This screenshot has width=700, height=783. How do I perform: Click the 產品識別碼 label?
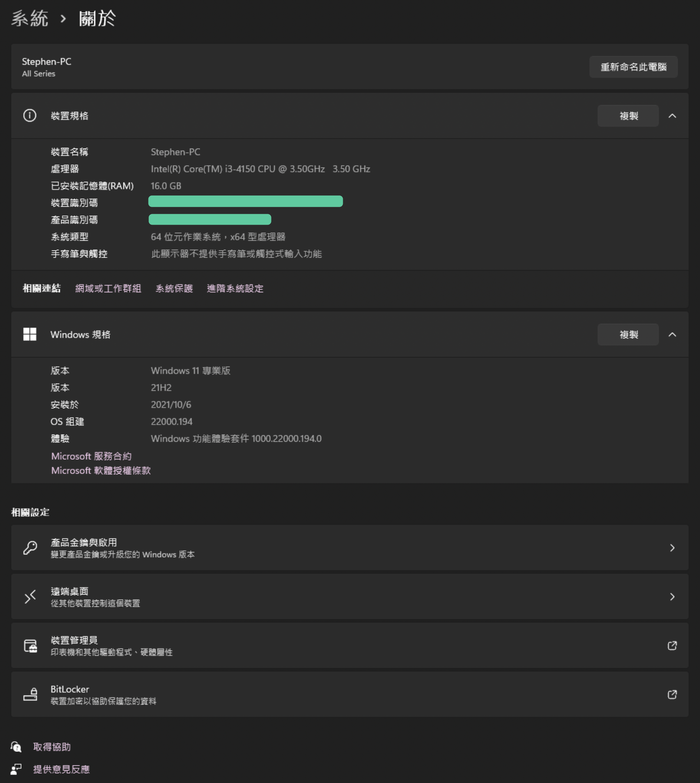(x=74, y=220)
